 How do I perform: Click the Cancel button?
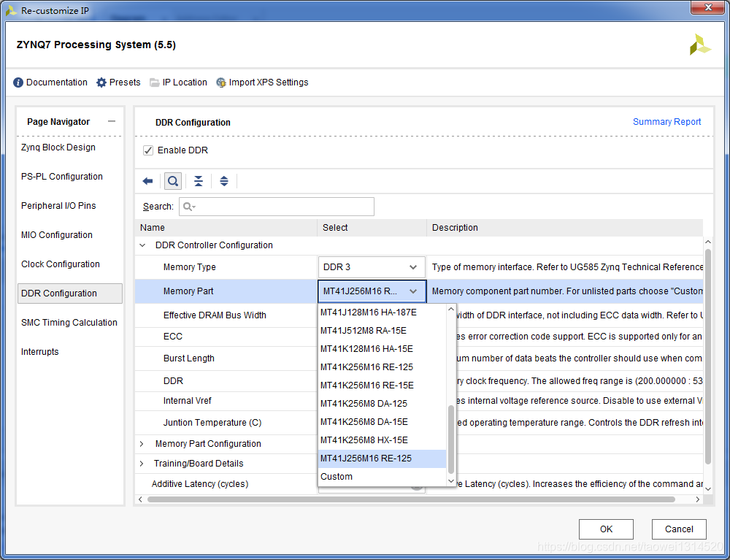(x=679, y=529)
